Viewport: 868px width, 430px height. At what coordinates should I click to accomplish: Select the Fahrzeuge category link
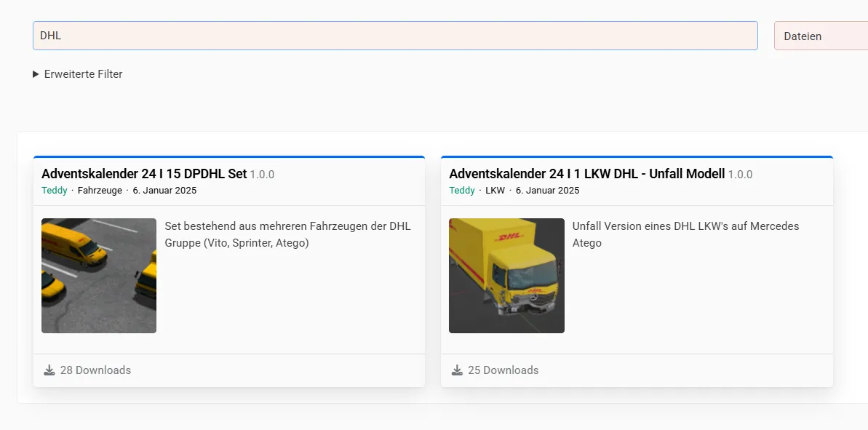[100, 191]
